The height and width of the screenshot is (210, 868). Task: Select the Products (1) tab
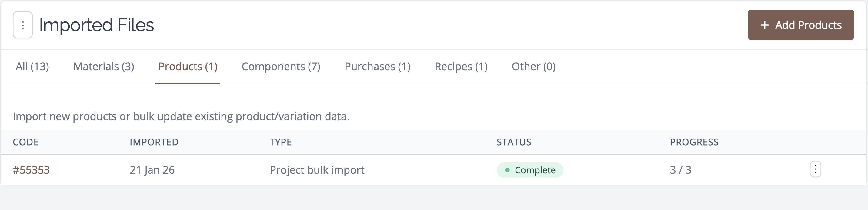tap(188, 67)
